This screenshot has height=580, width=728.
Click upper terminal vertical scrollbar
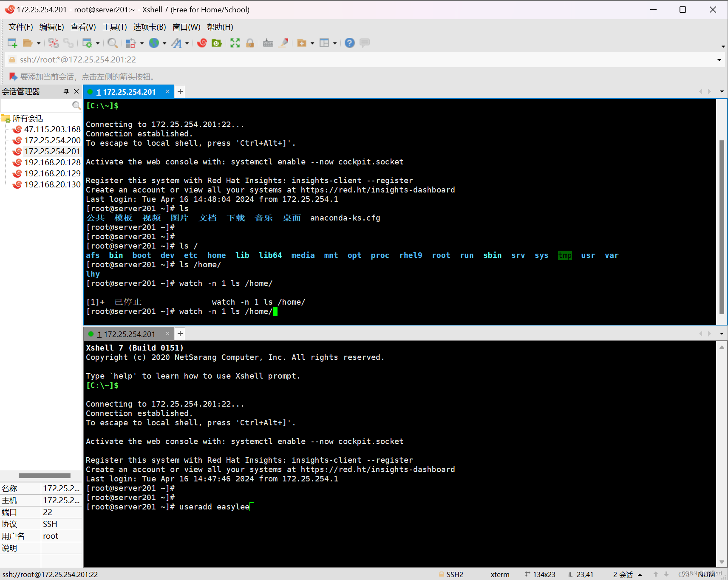(x=722, y=227)
